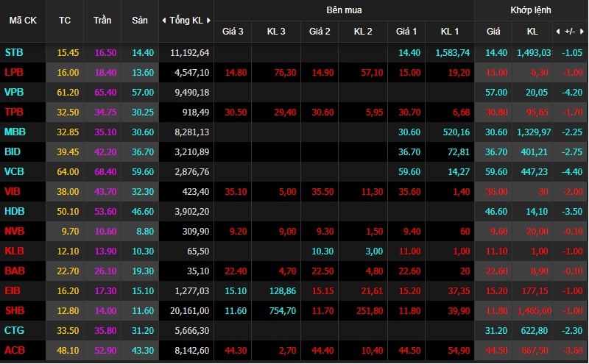
Task: Open the STB stock symbol
Action: [x=13, y=52]
